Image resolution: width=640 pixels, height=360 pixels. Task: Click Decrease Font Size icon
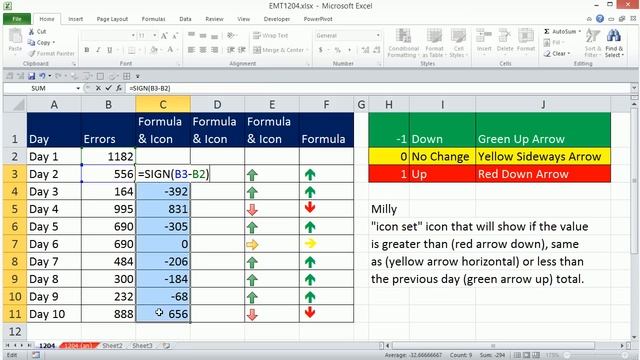click(175, 36)
